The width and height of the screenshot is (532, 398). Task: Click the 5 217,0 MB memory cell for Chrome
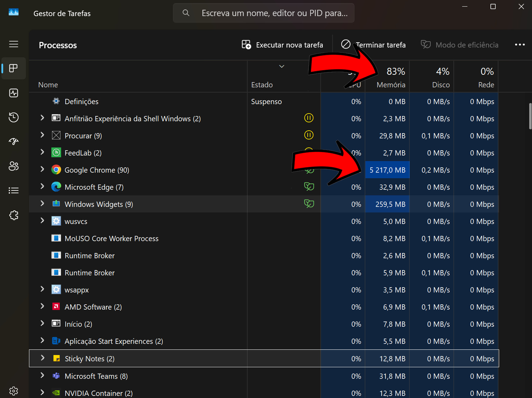pos(387,170)
